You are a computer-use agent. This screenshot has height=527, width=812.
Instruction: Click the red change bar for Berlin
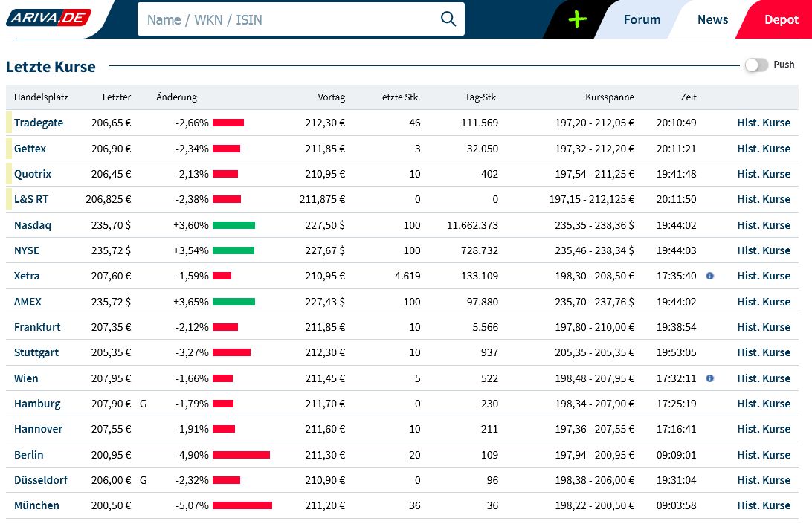tap(241, 455)
